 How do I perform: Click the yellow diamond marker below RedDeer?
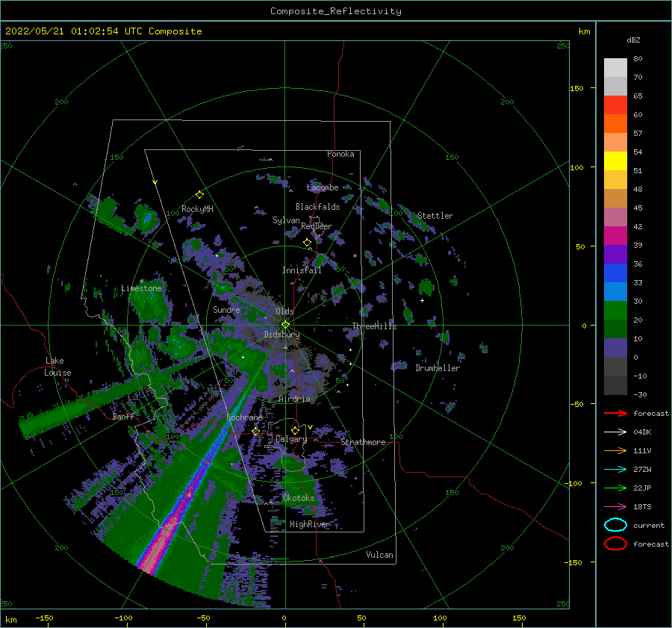[307, 242]
